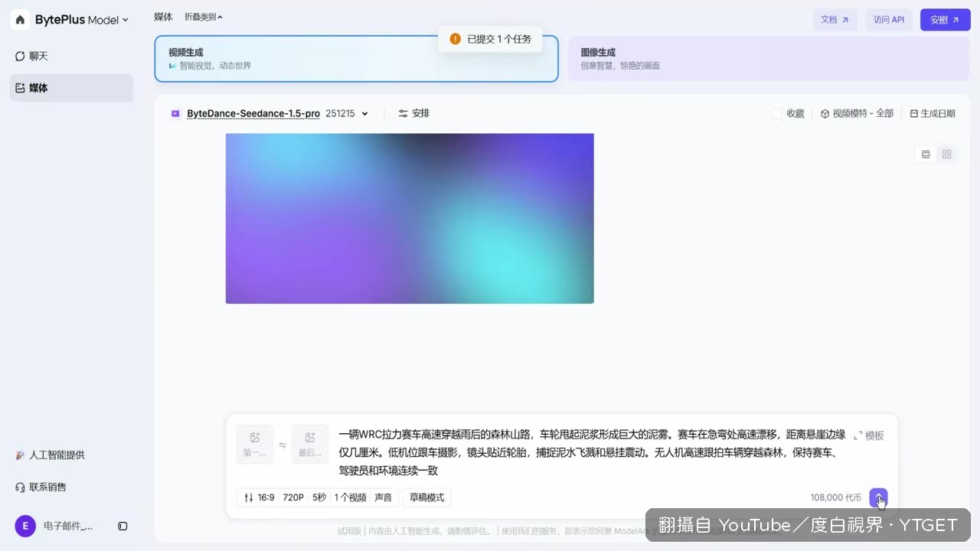Switch to grid view layout

(x=947, y=155)
